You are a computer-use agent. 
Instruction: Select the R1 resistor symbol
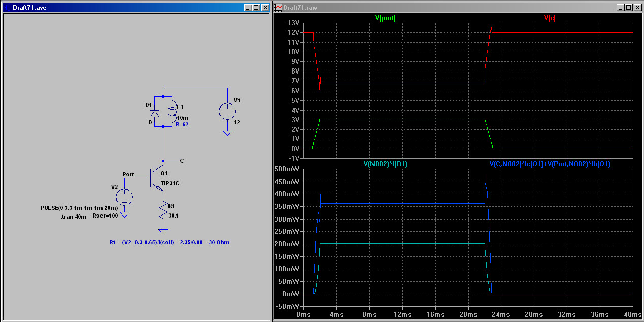(163, 211)
